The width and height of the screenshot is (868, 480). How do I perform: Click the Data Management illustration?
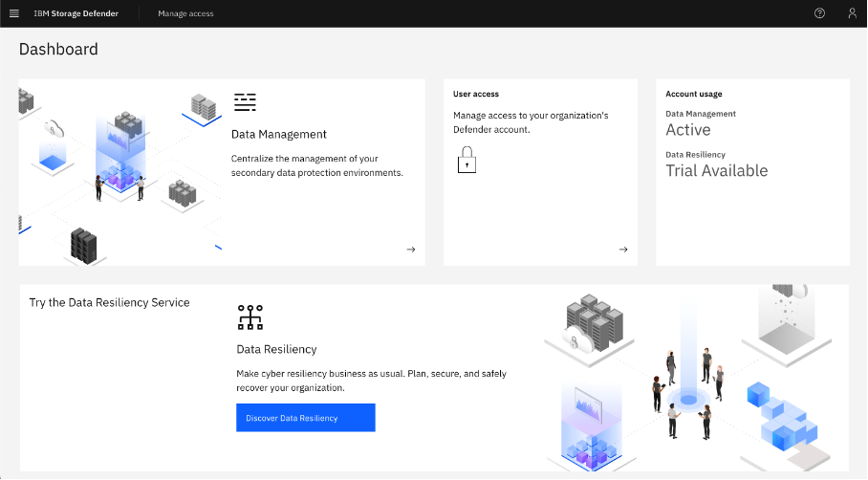120,172
